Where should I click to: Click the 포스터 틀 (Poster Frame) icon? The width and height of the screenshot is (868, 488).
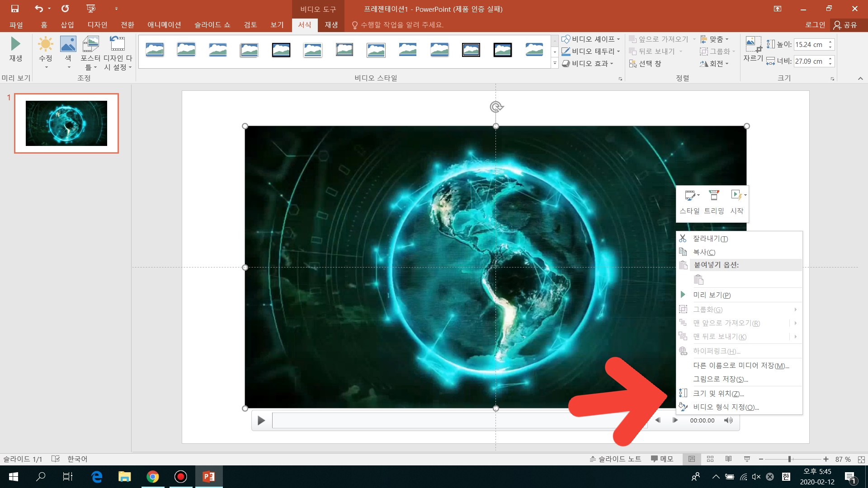tap(90, 44)
